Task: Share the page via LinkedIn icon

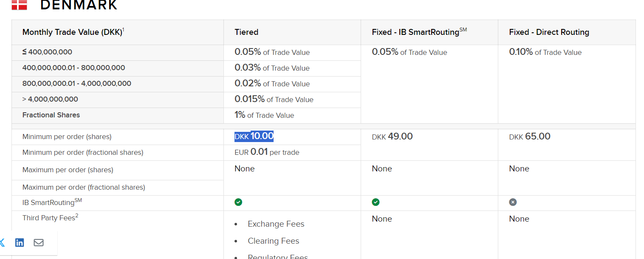Action: [20, 242]
